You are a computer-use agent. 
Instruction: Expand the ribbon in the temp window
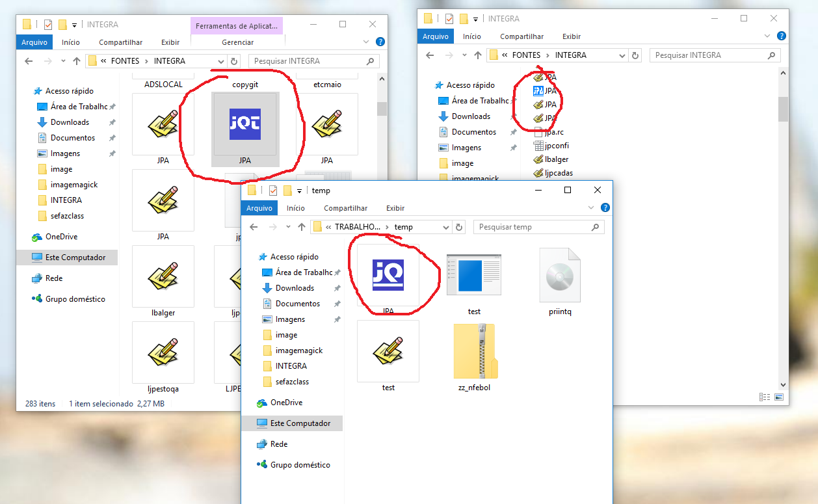tap(591, 208)
